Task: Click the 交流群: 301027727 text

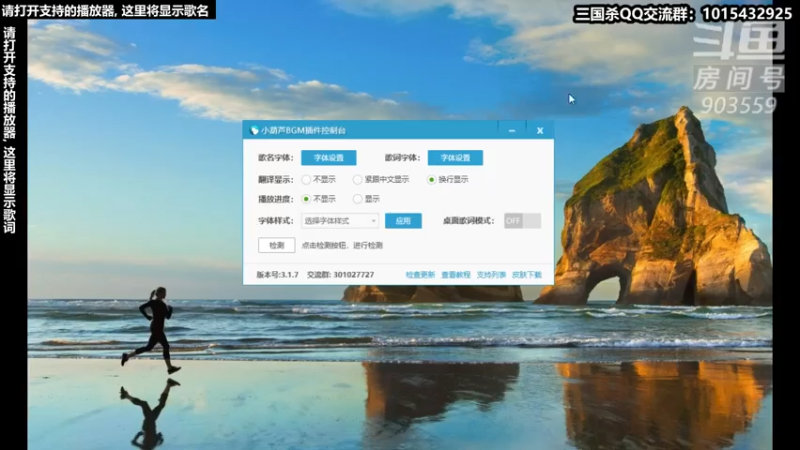Action: coord(340,275)
